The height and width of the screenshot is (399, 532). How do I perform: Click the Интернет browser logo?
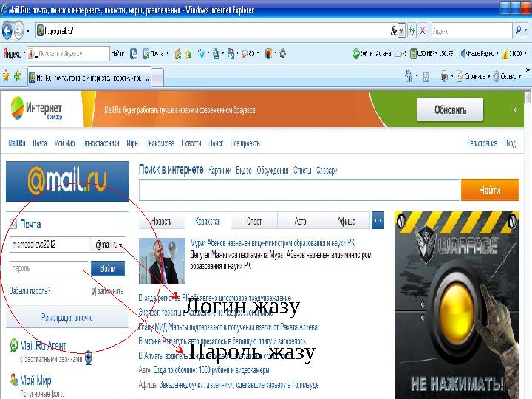point(37,108)
